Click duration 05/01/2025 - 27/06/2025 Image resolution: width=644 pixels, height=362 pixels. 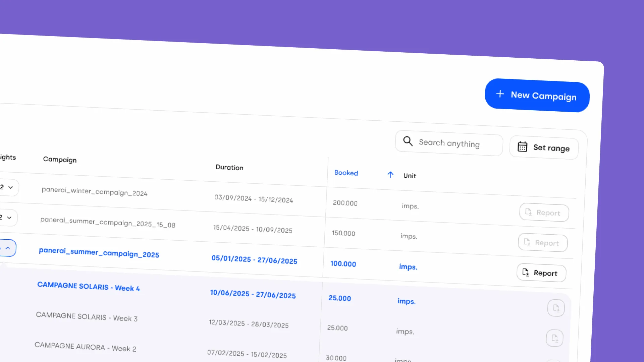click(x=254, y=260)
